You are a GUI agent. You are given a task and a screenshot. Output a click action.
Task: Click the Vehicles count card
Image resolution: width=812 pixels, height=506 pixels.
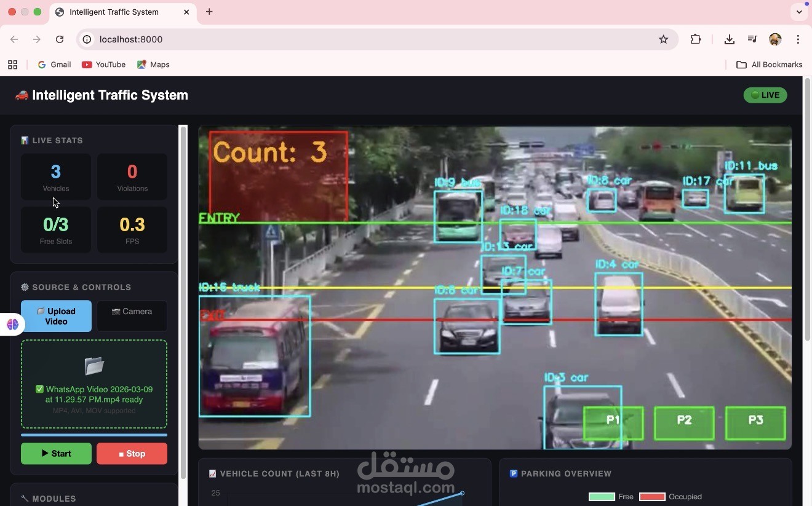point(56,176)
